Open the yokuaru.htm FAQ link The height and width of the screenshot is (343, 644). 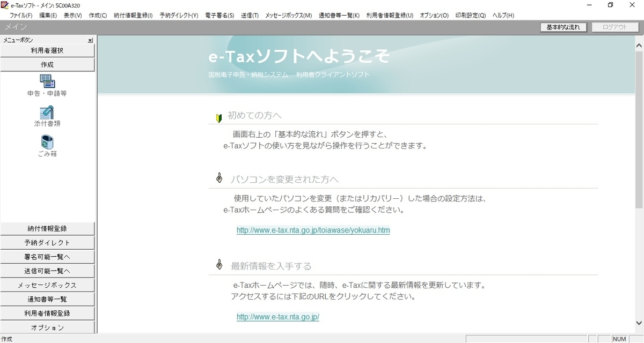[x=313, y=230]
